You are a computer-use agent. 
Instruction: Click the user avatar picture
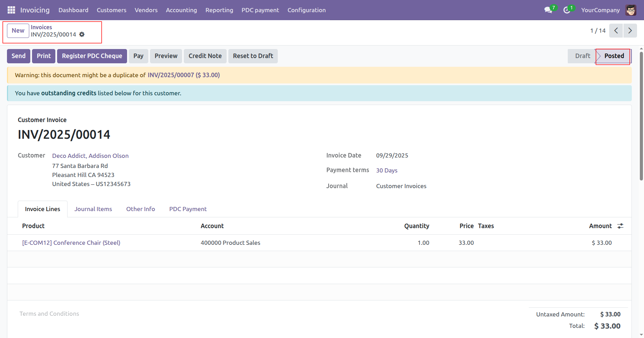[631, 10]
